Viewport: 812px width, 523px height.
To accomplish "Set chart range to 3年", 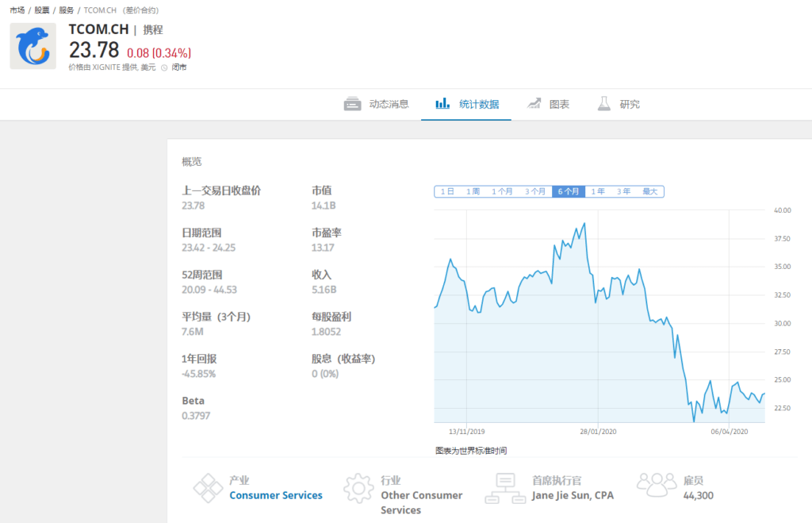I will [x=623, y=191].
